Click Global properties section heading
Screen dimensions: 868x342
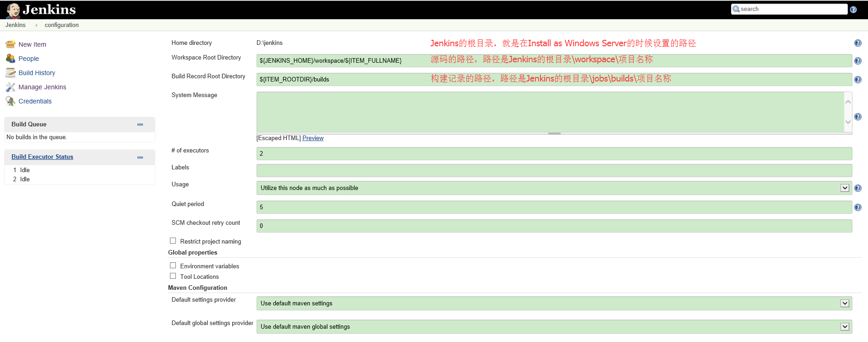(192, 252)
